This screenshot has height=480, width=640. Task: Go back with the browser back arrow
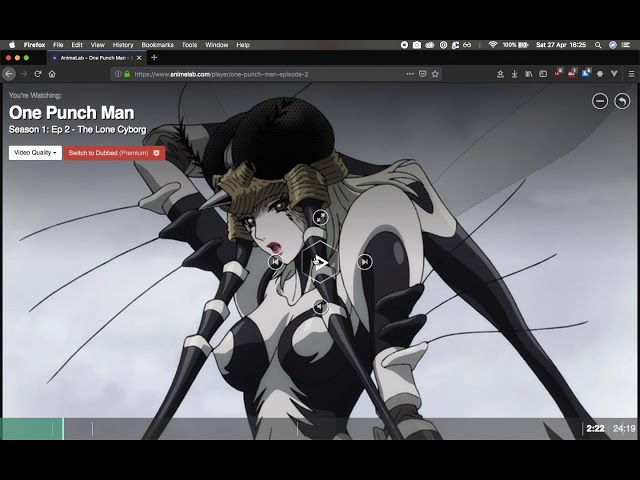(9, 74)
